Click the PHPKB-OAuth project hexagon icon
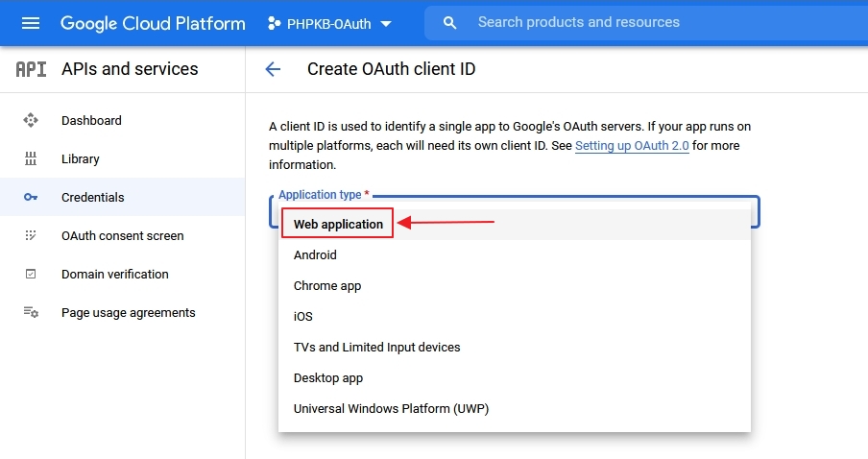Screen dimensions: 868x459 point(274,23)
